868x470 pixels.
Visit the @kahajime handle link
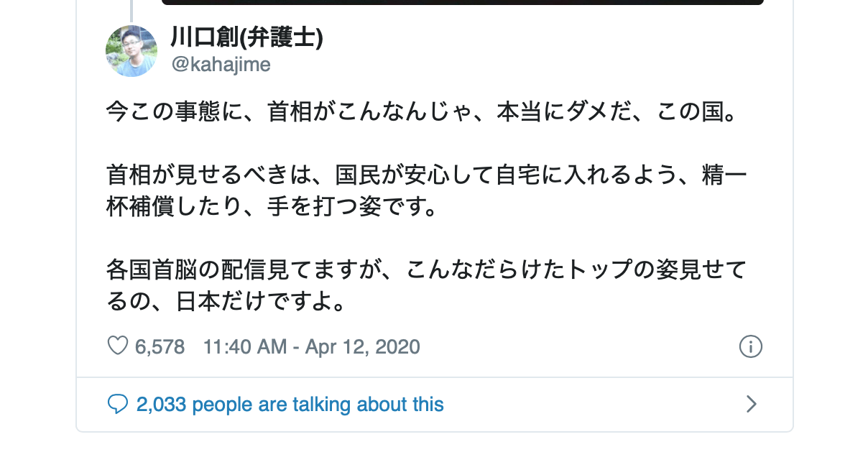221,65
